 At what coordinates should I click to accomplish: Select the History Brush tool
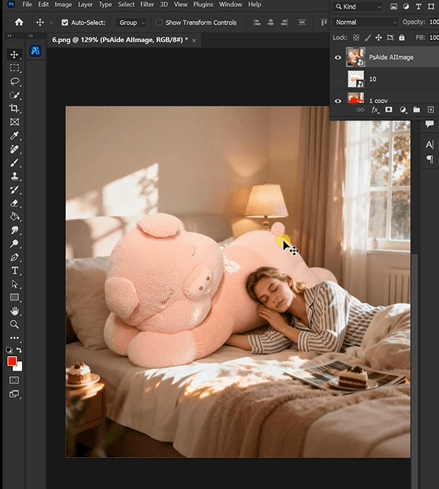(14, 190)
